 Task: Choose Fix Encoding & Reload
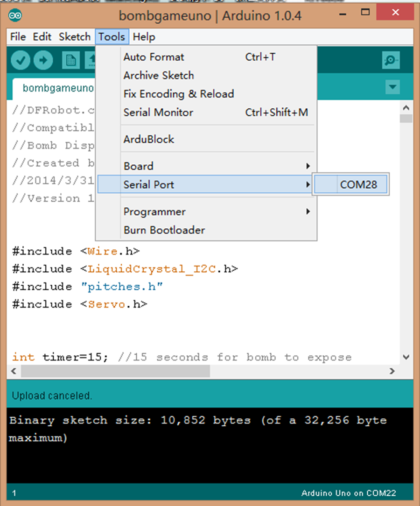206,94
